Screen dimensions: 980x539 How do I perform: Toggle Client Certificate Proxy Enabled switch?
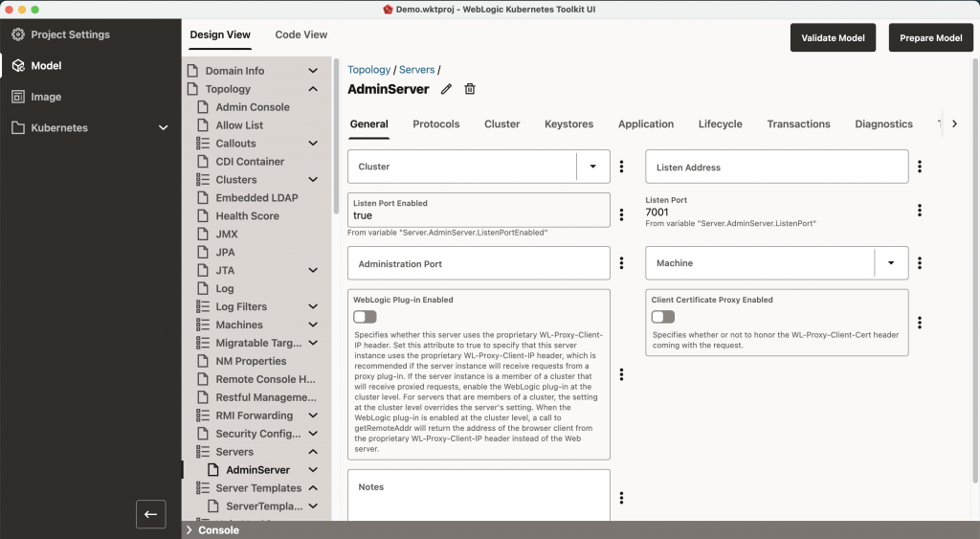point(663,317)
